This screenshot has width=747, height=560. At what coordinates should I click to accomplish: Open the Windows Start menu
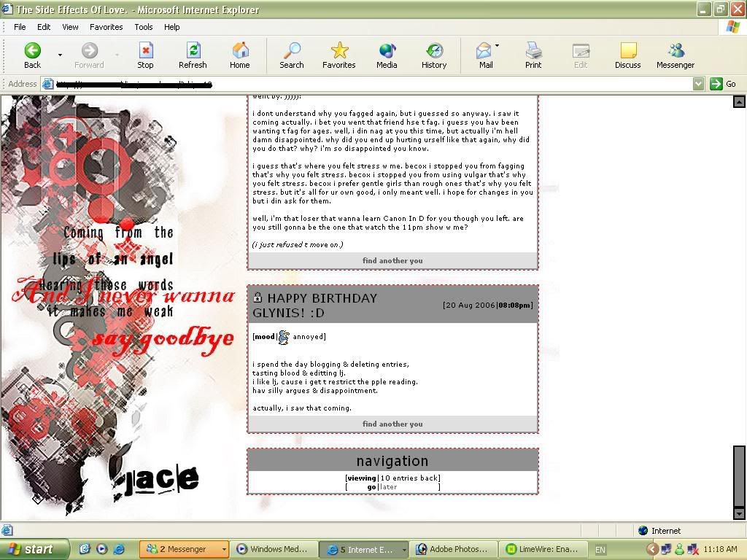(x=34, y=550)
